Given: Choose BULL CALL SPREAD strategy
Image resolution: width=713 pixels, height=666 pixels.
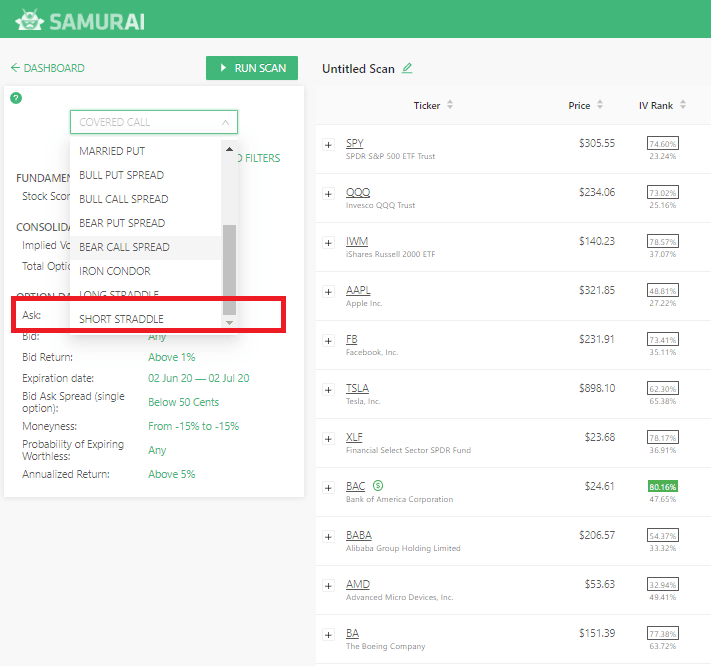Looking at the screenshot, I should (x=146, y=199).
